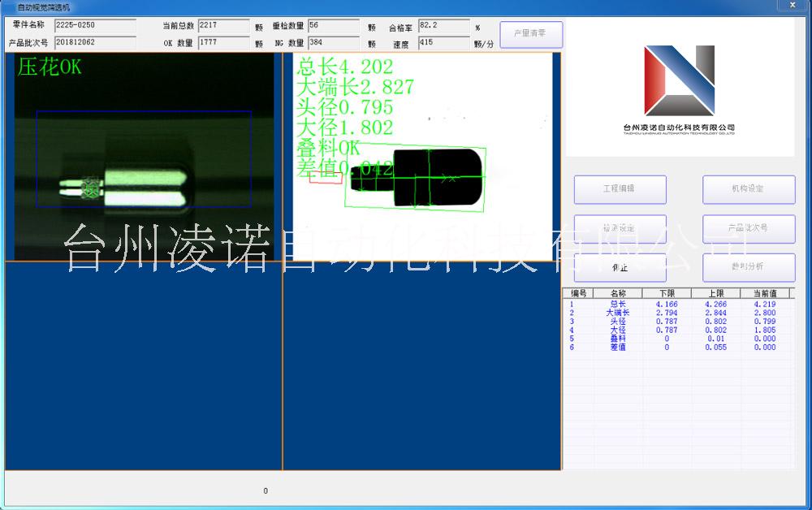This screenshot has height=510, width=812.
Task: Click the 速度 field showing 415
Action: [443, 43]
